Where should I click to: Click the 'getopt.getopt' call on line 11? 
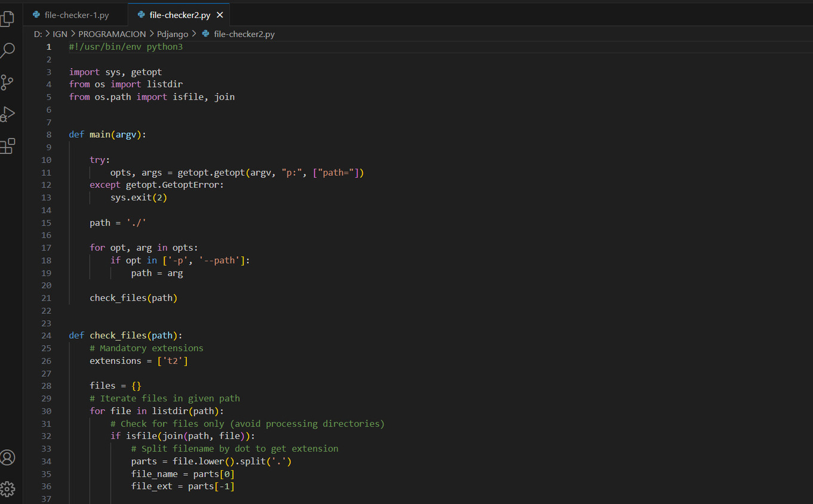211,172
